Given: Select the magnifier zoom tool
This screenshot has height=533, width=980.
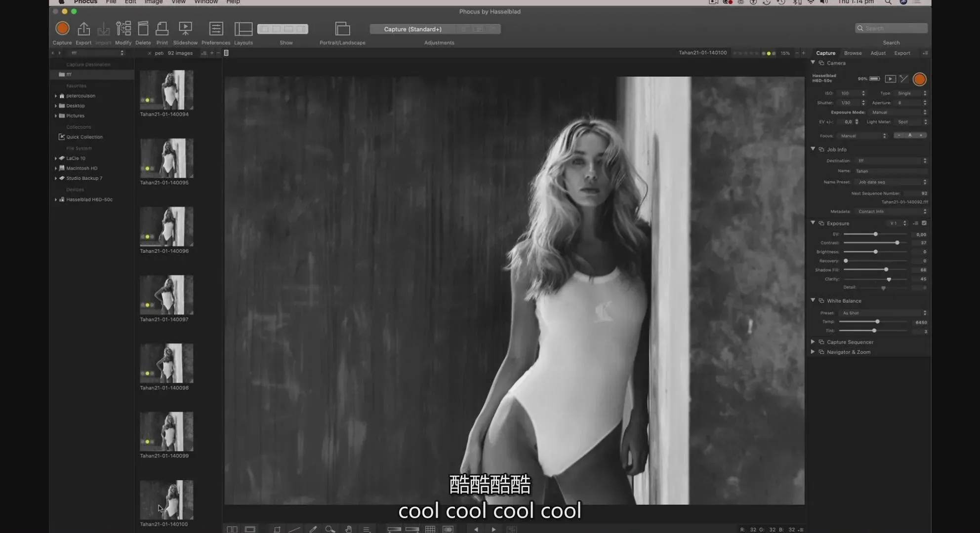Looking at the screenshot, I should click(x=330, y=529).
